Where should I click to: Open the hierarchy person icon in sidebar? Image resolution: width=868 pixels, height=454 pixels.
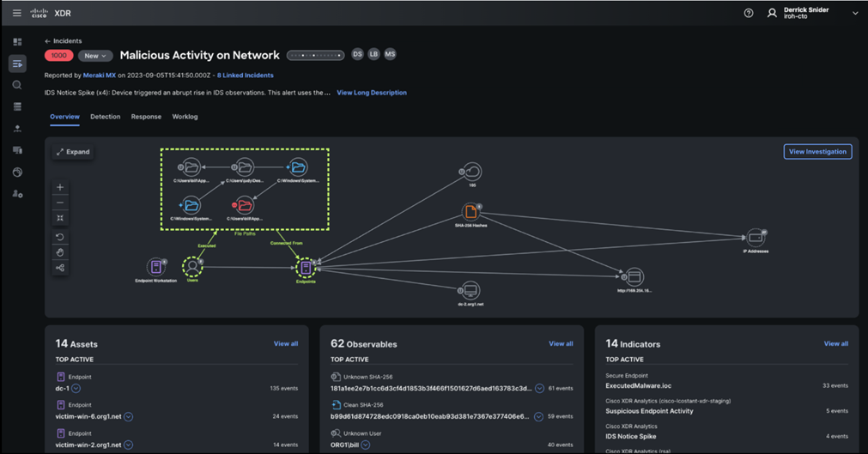click(x=17, y=129)
